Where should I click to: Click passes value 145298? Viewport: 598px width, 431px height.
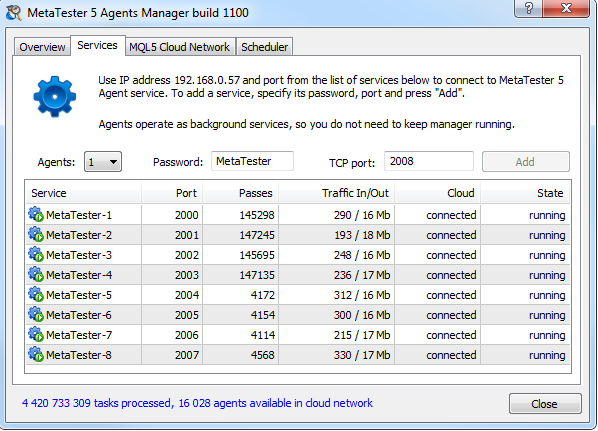click(x=257, y=215)
